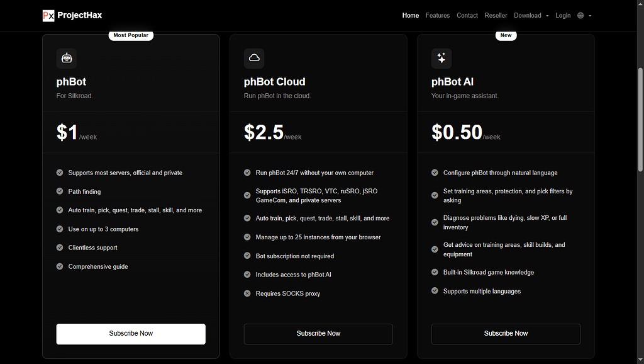
Task: Click check icon beside 'Bot subscription not required'
Action: click(247, 256)
